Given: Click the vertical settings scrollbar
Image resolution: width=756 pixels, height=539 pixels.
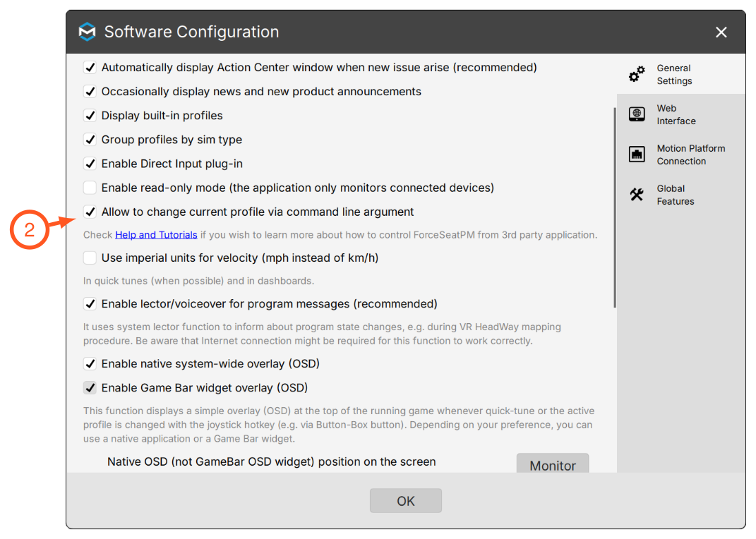Looking at the screenshot, I should coord(615,207).
